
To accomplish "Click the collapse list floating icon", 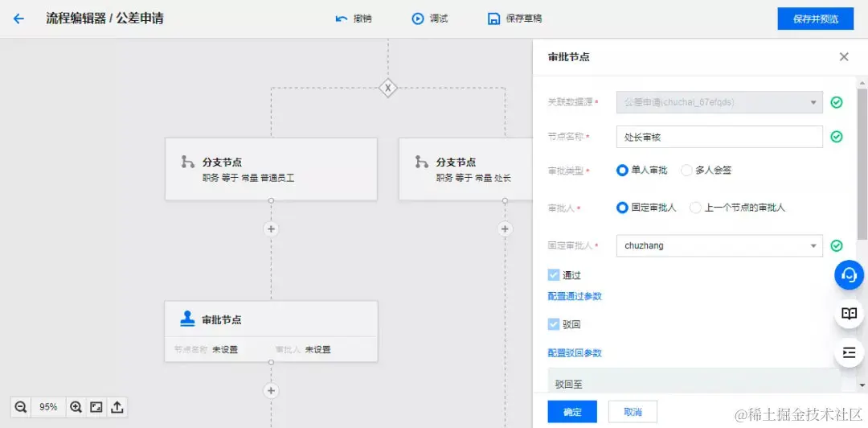I will pyautogui.click(x=850, y=352).
